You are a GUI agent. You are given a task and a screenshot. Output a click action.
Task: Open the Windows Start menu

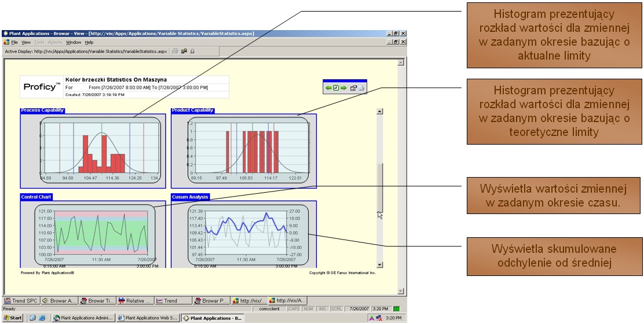tap(13, 318)
